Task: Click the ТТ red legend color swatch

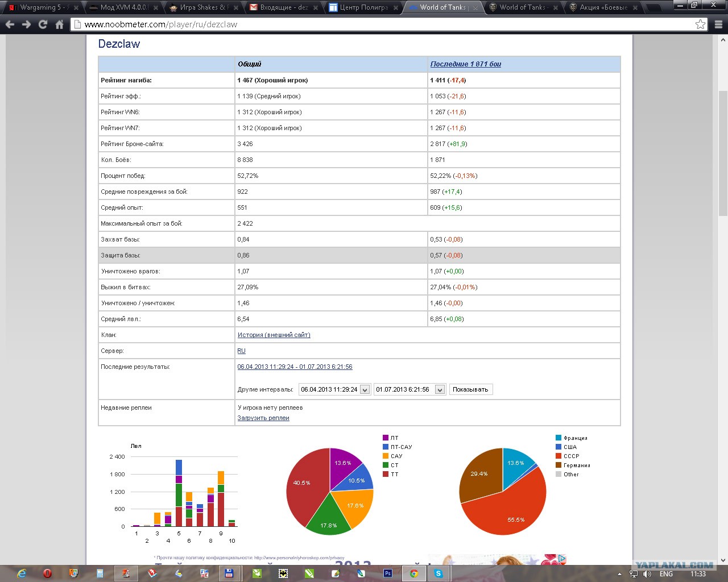Action: (x=386, y=474)
